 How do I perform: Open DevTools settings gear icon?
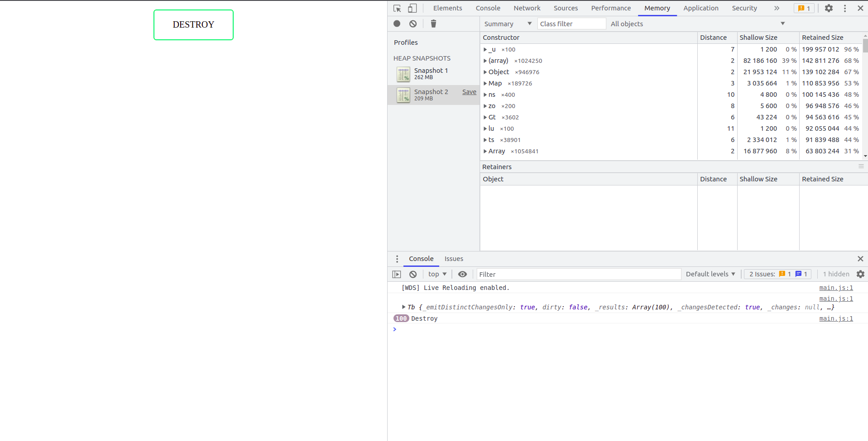pyautogui.click(x=829, y=8)
